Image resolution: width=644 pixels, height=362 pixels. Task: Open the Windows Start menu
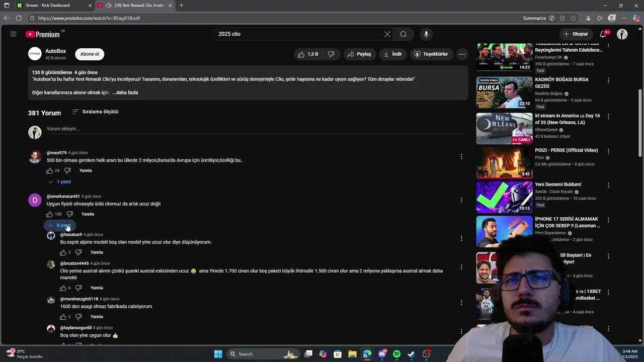click(218, 354)
